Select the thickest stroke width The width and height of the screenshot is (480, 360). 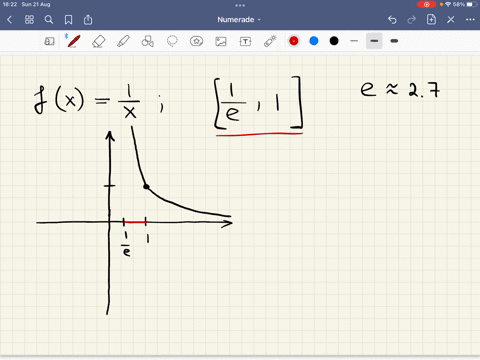(394, 41)
